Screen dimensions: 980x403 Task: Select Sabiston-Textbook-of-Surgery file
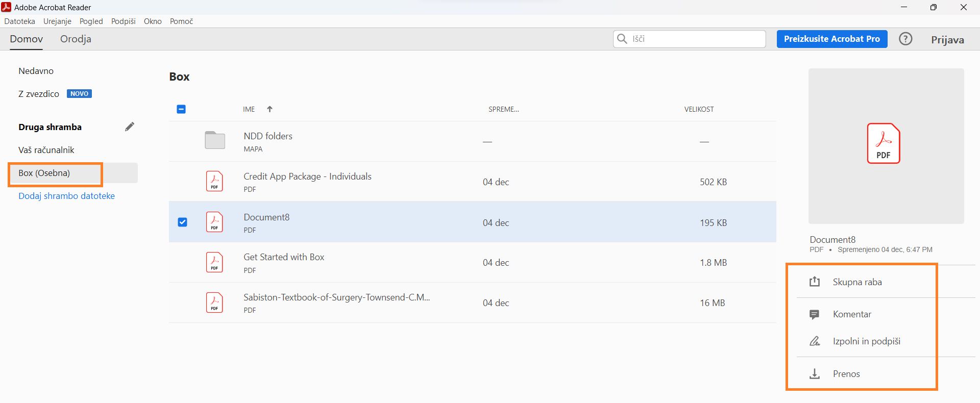click(336, 297)
